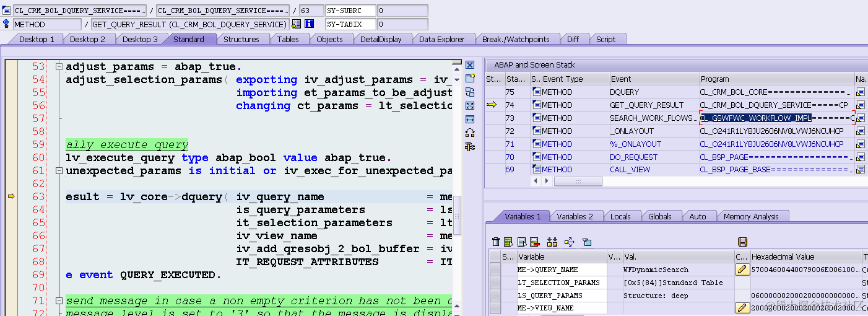Select row for LT_SELECTION_PARAMS variable
Image resolution: width=868 pixels, height=316 pixels.
coord(495,283)
